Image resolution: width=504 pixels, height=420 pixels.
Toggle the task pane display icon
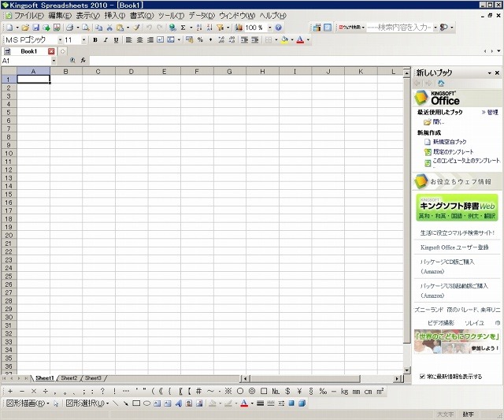(x=328, y=28)
